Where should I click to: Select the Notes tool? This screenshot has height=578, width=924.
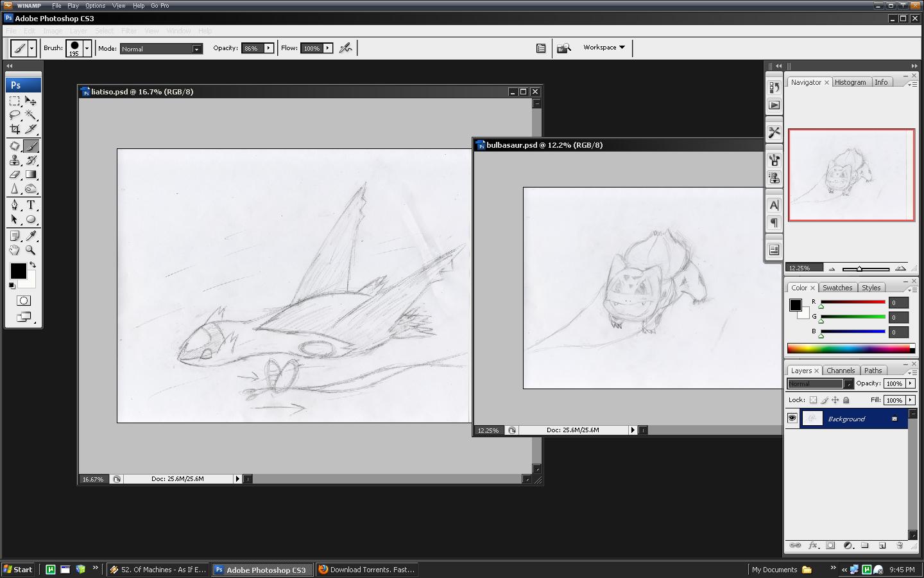[x=15, y=236]
